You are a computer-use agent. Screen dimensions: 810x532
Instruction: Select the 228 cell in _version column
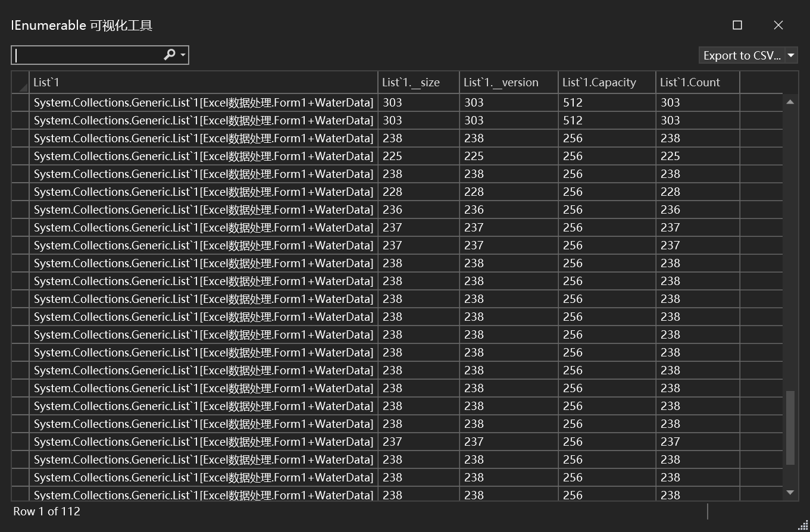509,192
